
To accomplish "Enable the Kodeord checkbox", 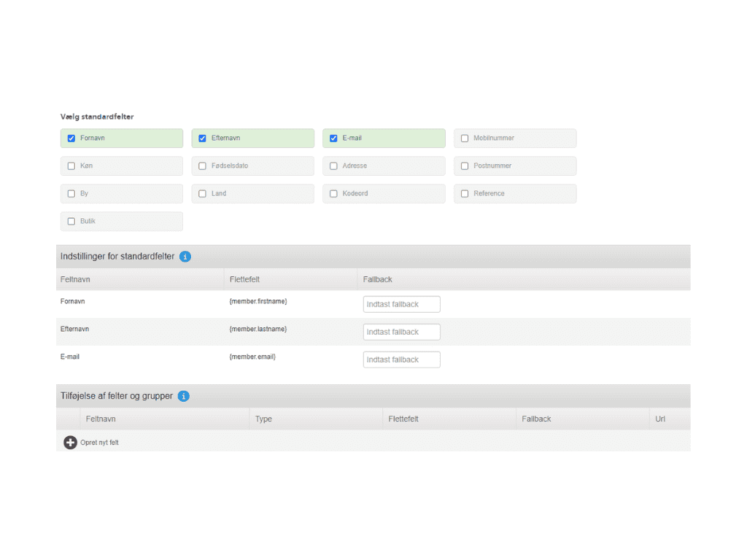I will coord(333,194).
